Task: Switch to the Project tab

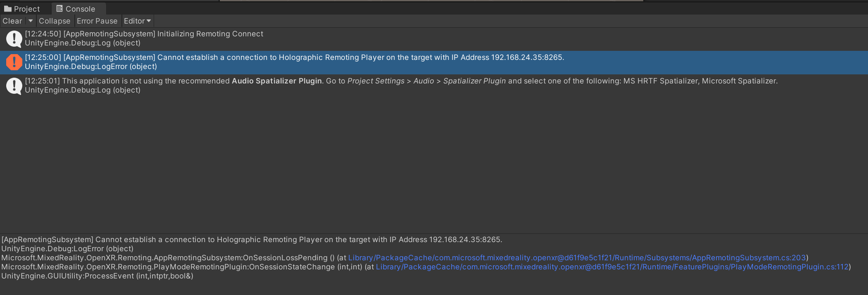Action: [22, 9]
